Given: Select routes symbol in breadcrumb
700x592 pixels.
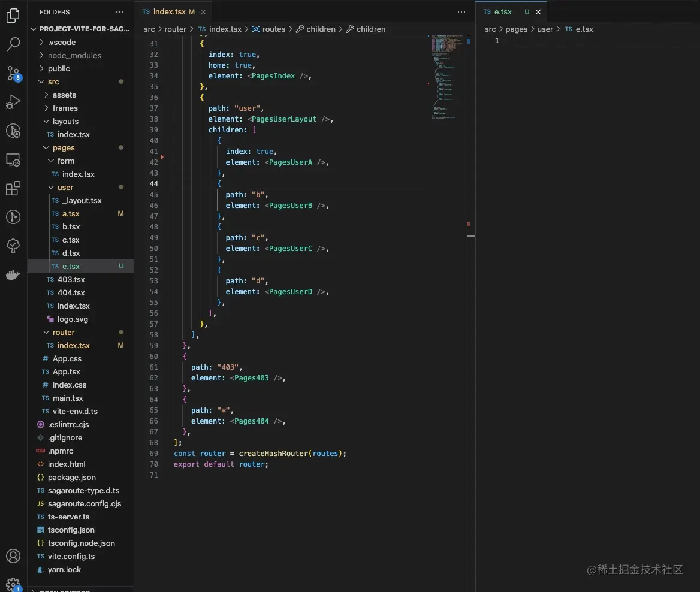Looking at the screenshot, I should pyautogui.click(x=268, y=29).
